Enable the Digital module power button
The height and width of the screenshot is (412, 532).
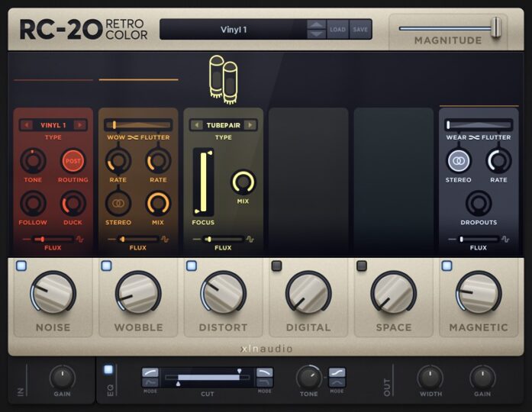point(277,266)
